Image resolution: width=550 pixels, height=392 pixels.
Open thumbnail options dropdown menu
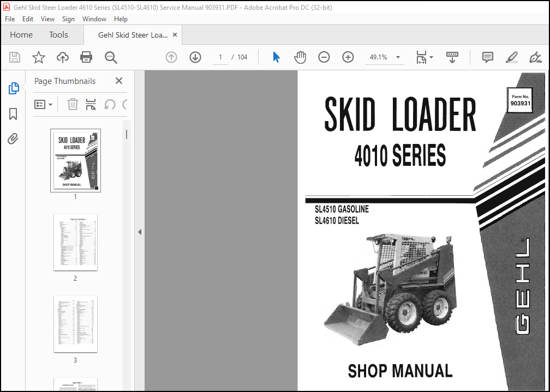(x=43, y=104)
